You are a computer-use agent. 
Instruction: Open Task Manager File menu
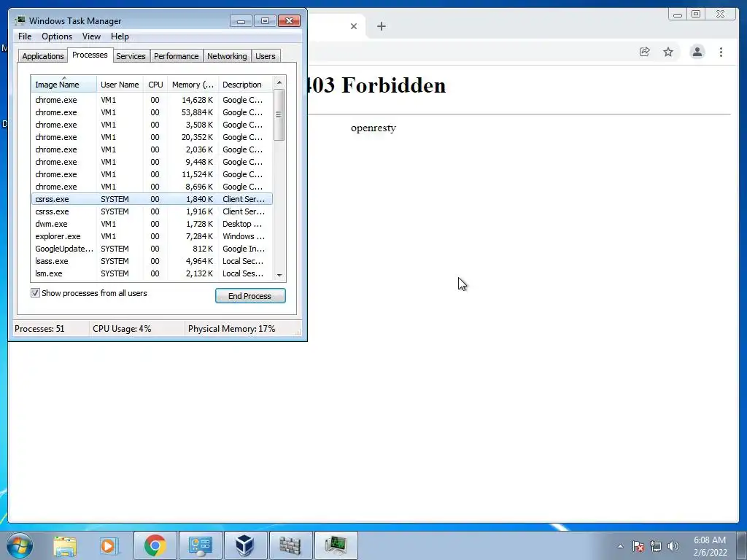pyautogui.click(x=25, y=36)
